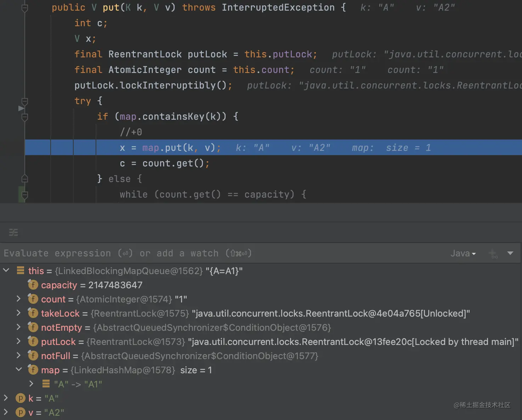
Task: Click the 'this.putLock' reference in code
Action: tap(278, 54)
